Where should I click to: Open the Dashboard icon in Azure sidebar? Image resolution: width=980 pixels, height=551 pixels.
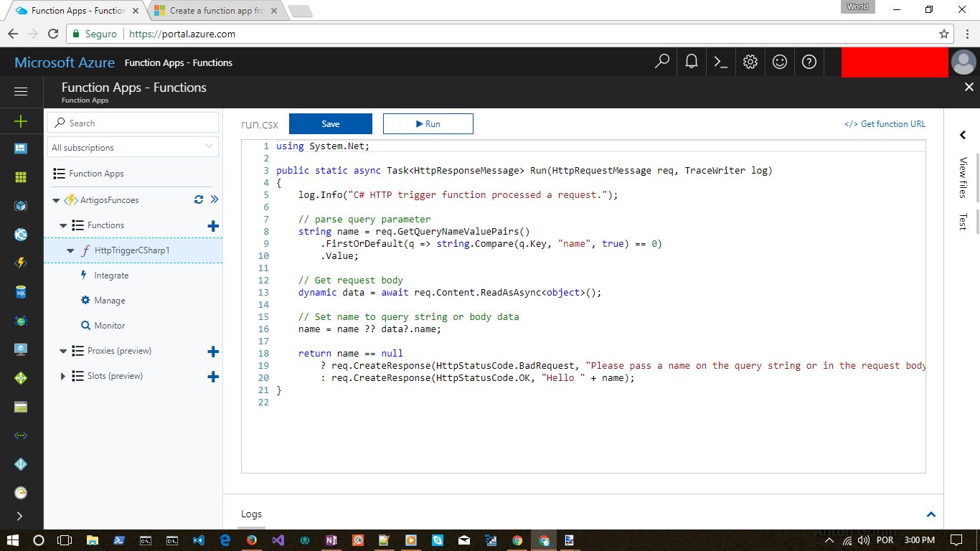[x=21, y=149]
